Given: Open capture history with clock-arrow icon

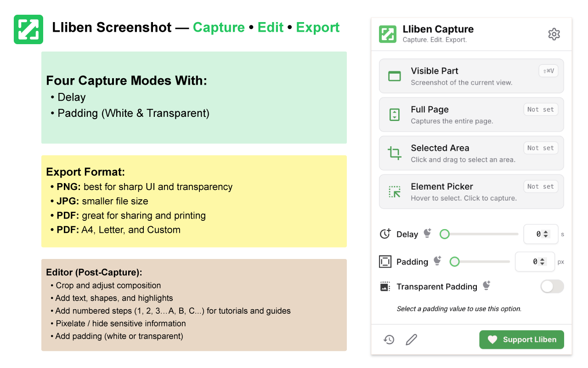Looking at the screenshot, I should click(x=389, y=339).
